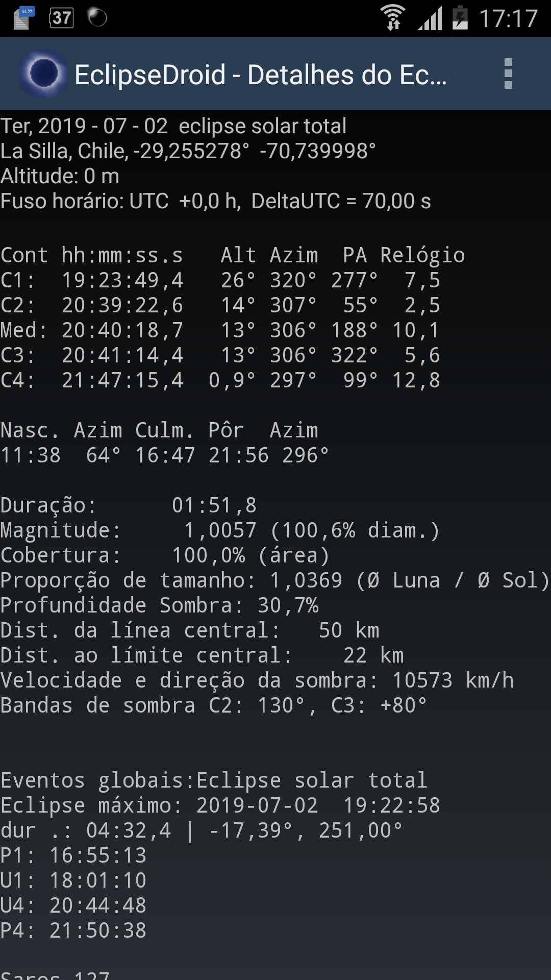Select the C1 contact row 19:23:49,4
551x980 pixels.
click(220, 280)
